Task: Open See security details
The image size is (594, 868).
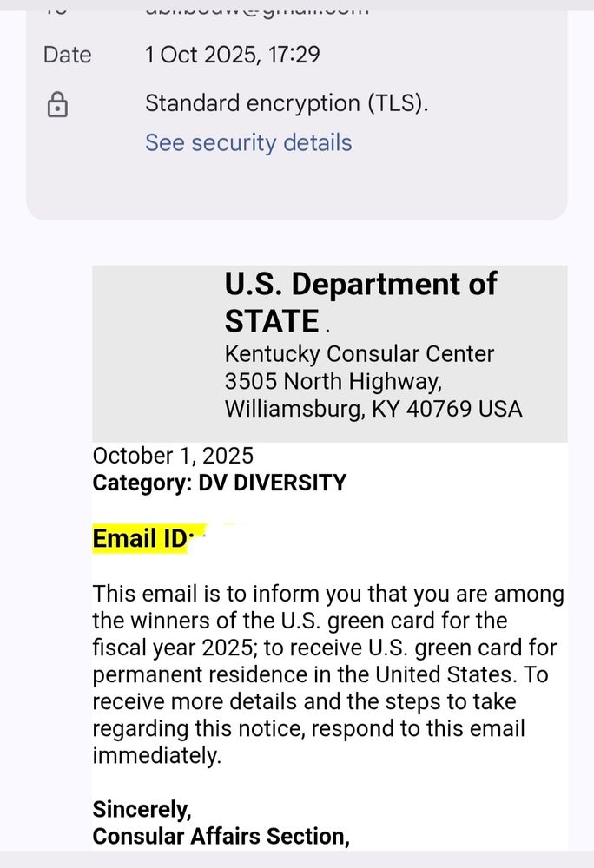Action: click(248, 141)
